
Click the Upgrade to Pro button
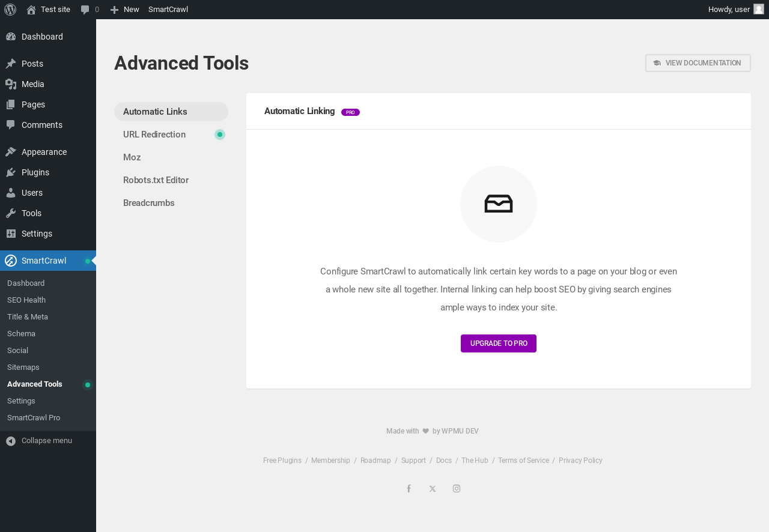pyautogui.click(x=499, y=343)
